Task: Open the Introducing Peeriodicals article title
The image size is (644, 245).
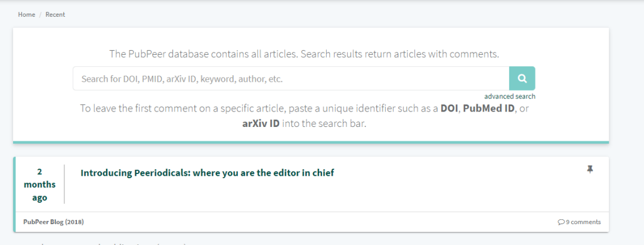Action: pos(208,173)
